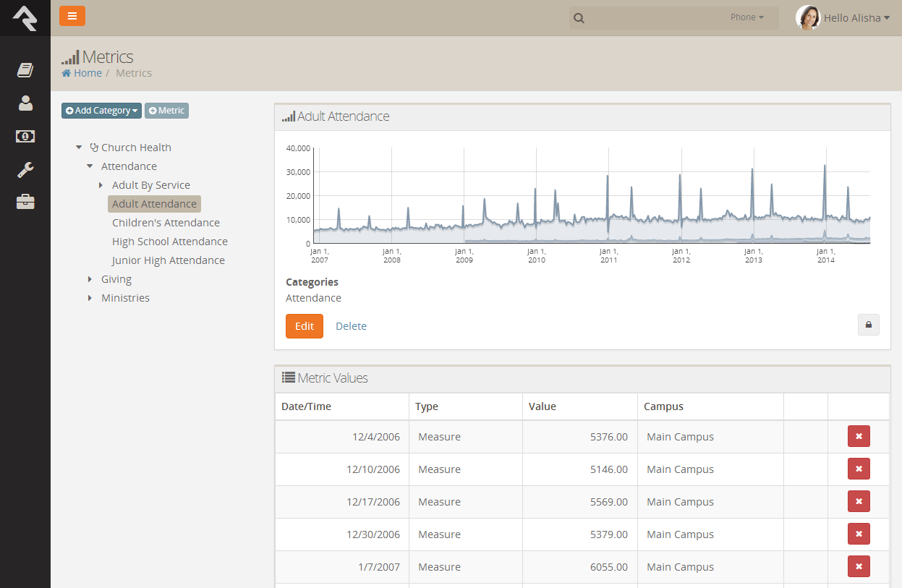Click the Rock logo icon
Screen dimensions: 902x588
point(25,17)
